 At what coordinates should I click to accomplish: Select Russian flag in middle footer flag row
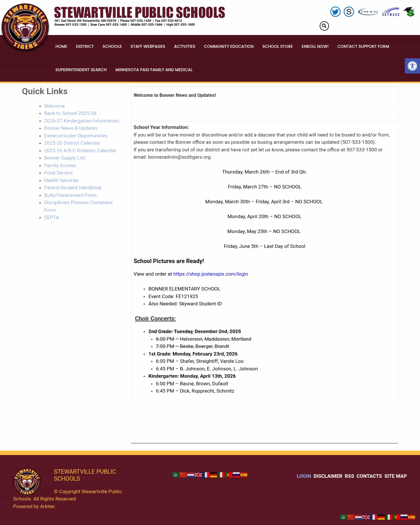coord(236,475)
